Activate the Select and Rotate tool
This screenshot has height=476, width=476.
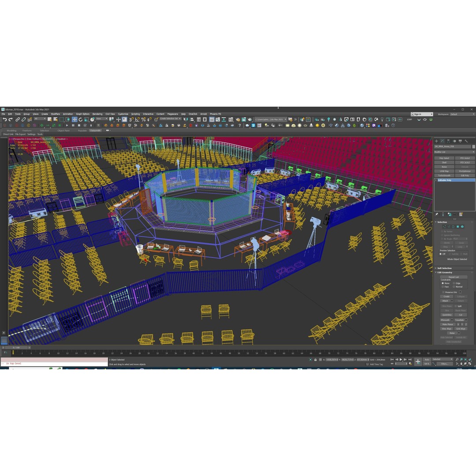81,119
